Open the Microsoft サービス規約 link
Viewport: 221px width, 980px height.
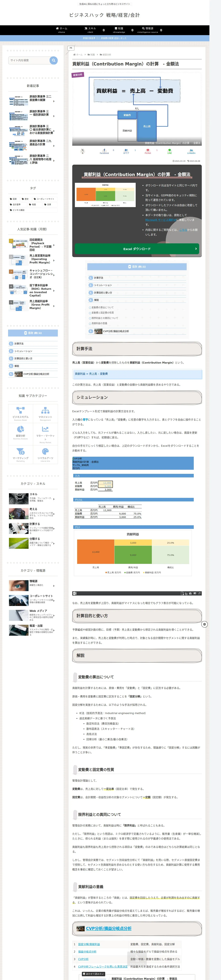(x=161, y=220)
